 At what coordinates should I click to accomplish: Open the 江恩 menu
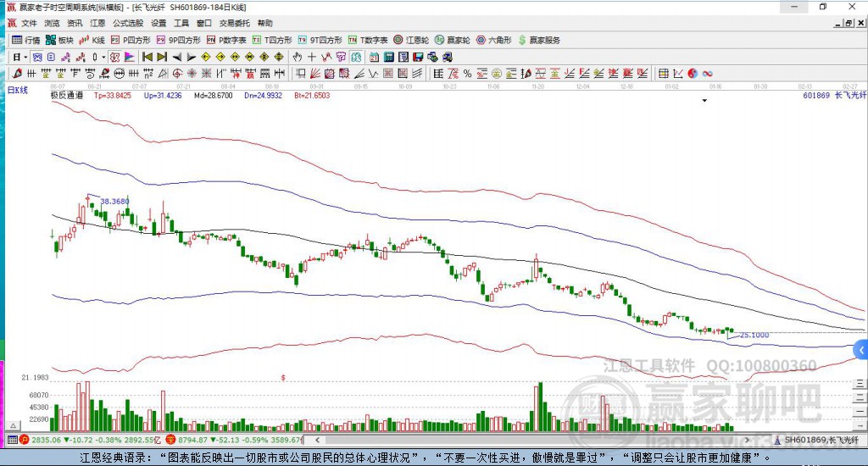(x=97, y=23)
